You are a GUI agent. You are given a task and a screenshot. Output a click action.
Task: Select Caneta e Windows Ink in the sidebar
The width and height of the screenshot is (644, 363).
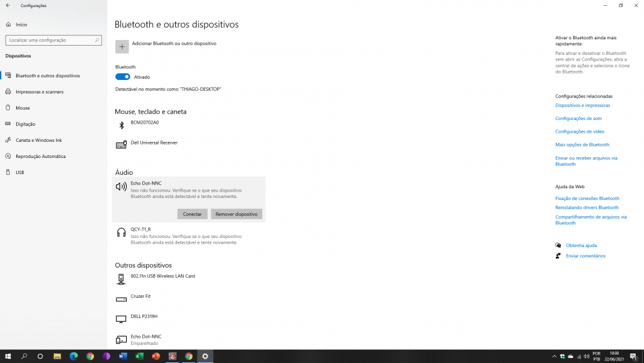point(39,141)
